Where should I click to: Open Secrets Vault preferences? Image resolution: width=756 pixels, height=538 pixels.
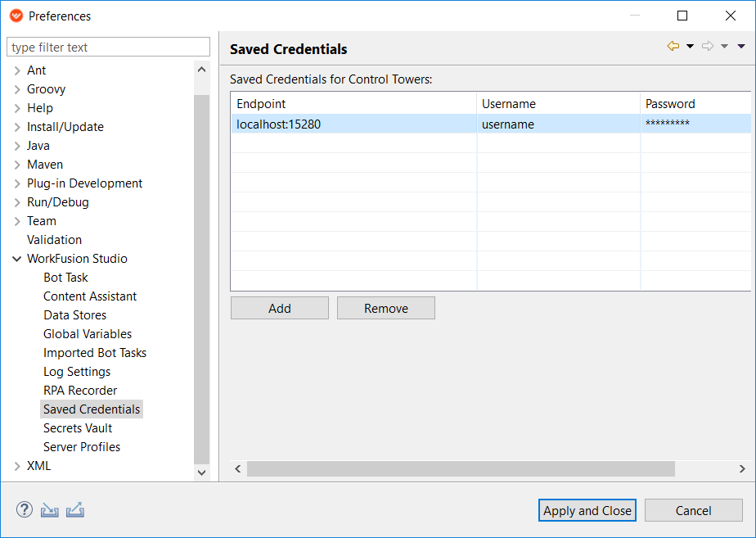coord(78,428)
